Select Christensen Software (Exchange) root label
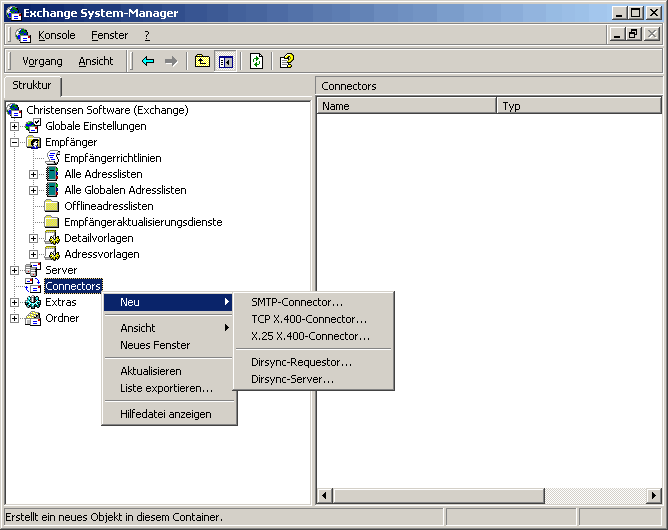Image resolution: width=668 pixels, height=530 pixels. point(107,110)
